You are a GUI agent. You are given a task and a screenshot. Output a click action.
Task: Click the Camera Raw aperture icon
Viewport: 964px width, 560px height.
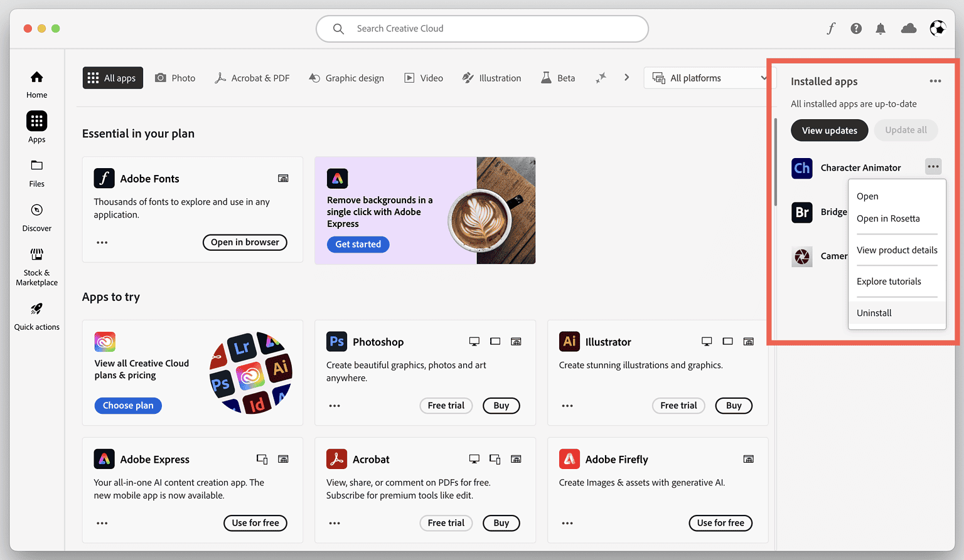(x=801, y=256)
